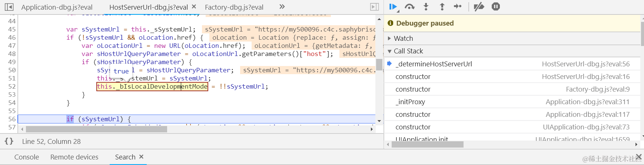Deactivate breakpoints toggle

coord(479,7)
